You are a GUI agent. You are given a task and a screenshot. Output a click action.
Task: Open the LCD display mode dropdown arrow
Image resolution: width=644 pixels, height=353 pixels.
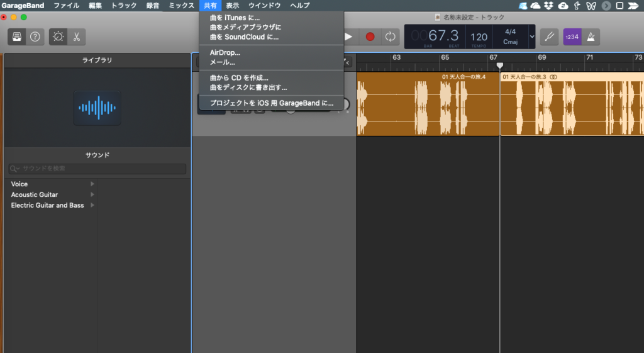point(532,36)
